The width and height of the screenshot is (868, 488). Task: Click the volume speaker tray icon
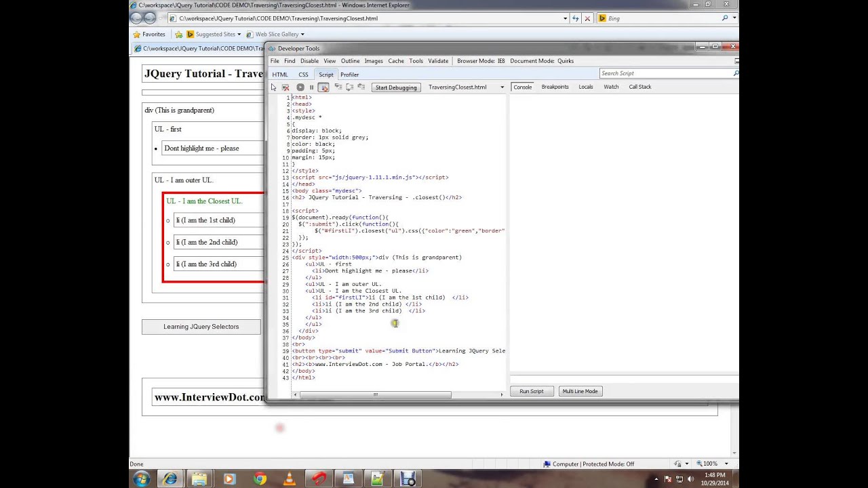click(x=691, y=479)
